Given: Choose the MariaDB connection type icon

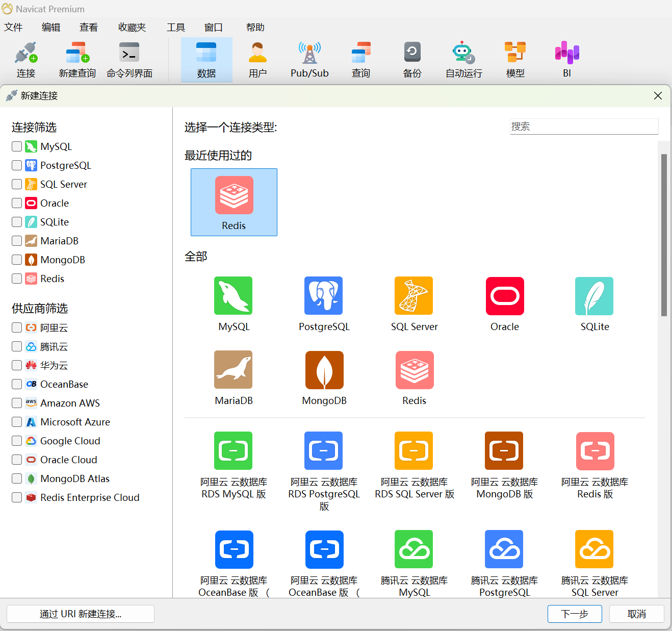Looking at the screenshot, I should point(234,369).
